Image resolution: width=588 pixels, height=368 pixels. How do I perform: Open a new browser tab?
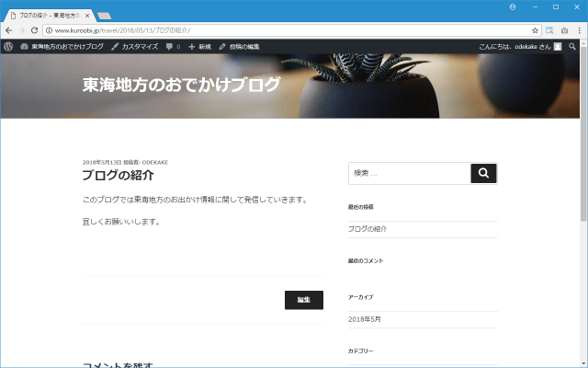pos(104,16)
